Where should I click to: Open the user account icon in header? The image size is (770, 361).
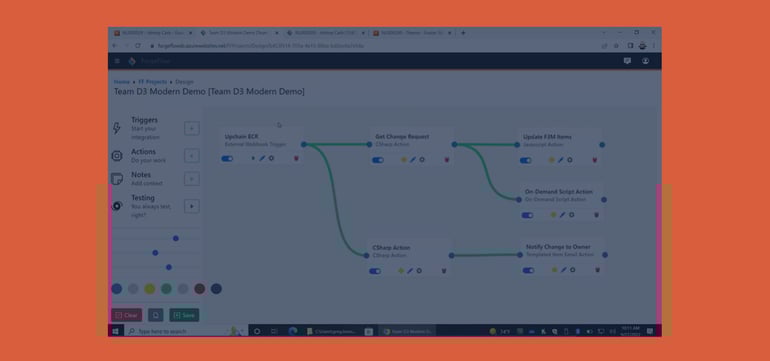coord(645,61)
